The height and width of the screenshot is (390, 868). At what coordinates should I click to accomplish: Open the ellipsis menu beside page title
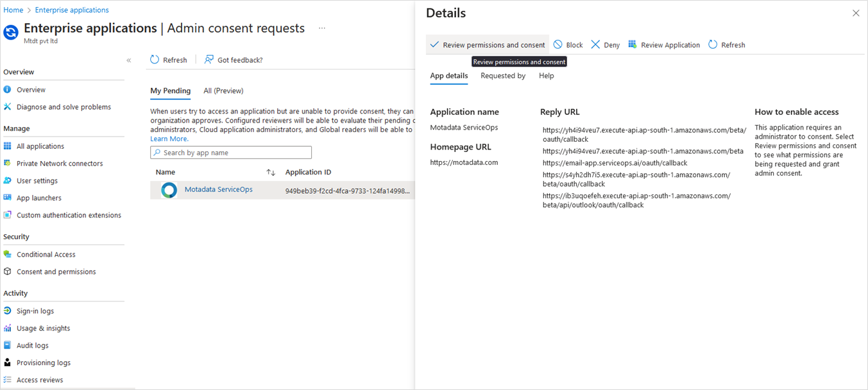[x=321, y=28]
